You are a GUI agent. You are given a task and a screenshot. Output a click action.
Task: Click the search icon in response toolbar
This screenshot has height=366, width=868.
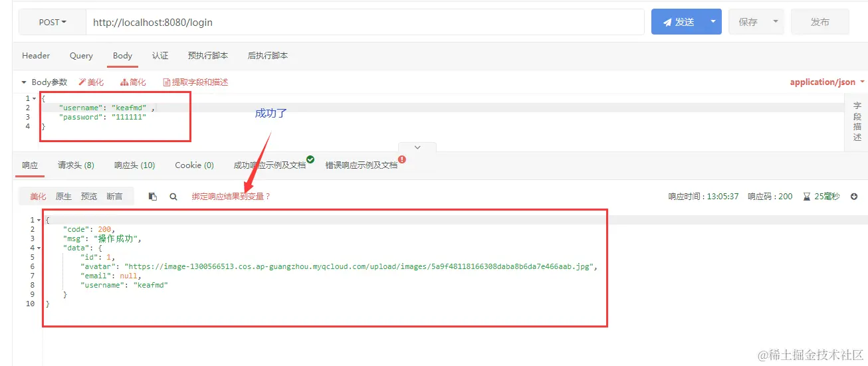pyautogui.click(x=173, y=197)
